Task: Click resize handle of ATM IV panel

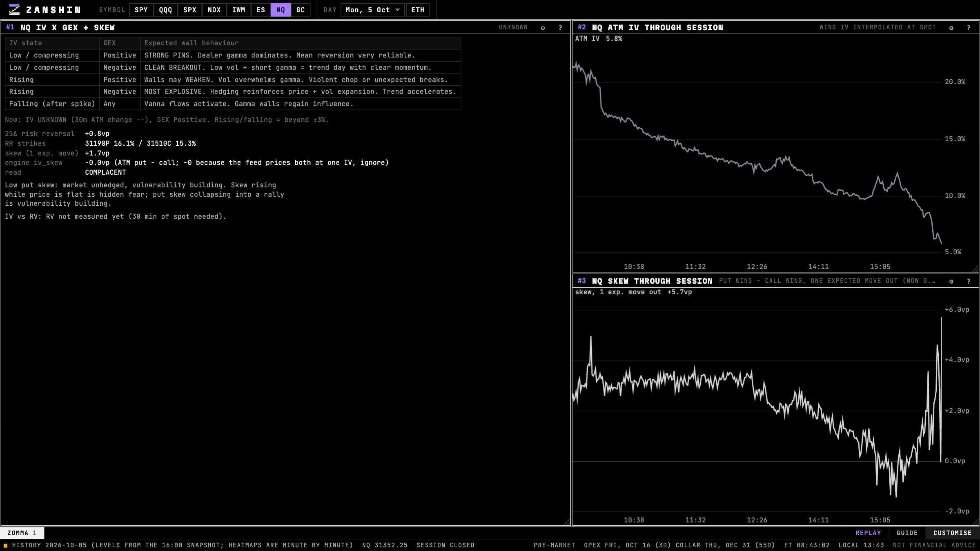Action: (x=975, y=269)
